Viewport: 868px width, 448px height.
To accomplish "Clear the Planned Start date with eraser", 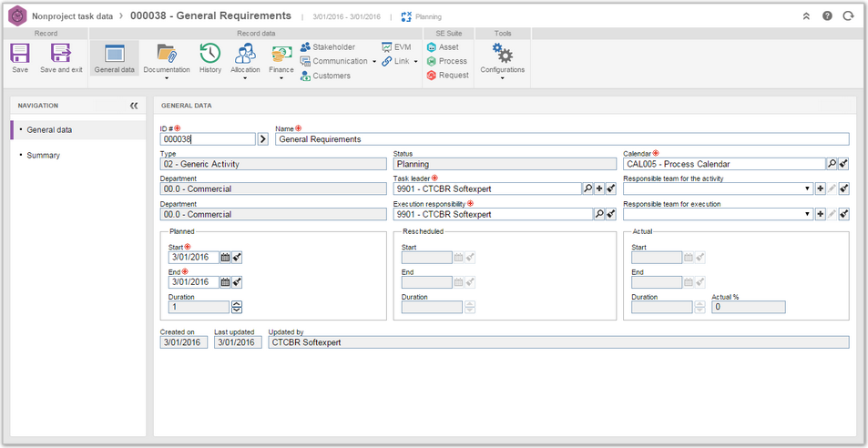I will click(x=237, y=257).
